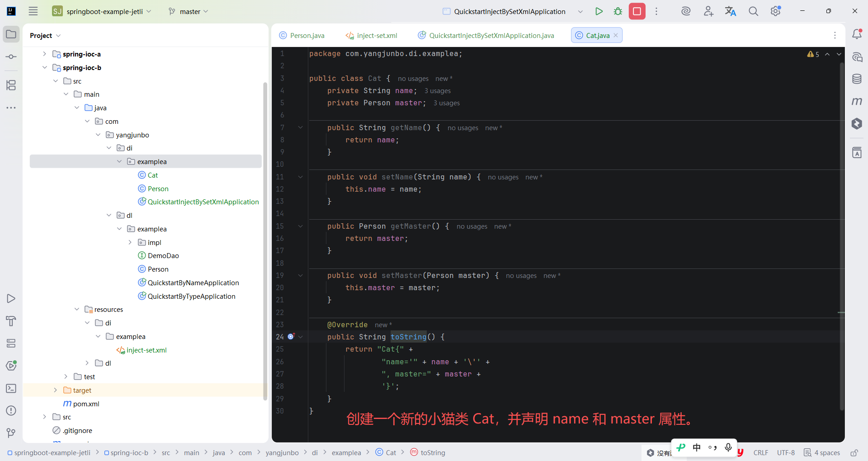Open Git tool window

(11, 433)
